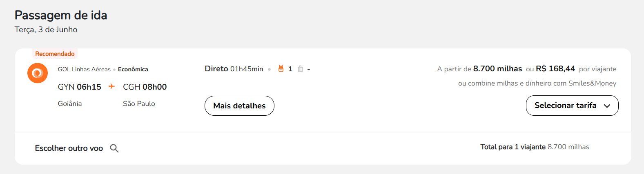Click the Recomendado badge

(55, 54)
